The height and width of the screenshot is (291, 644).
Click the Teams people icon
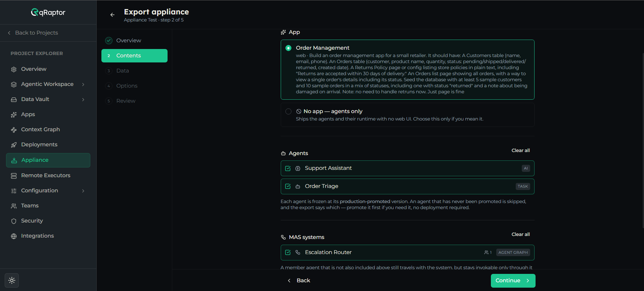14,206
